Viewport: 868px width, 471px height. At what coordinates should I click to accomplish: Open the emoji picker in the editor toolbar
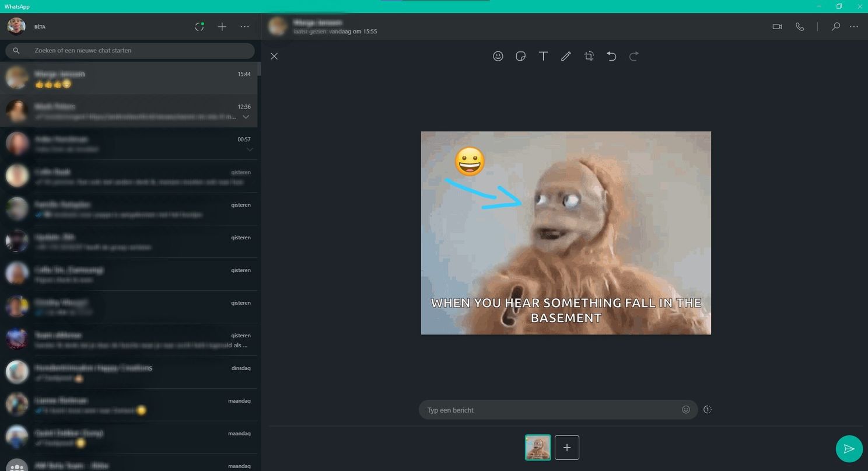(x=498, y=56)
